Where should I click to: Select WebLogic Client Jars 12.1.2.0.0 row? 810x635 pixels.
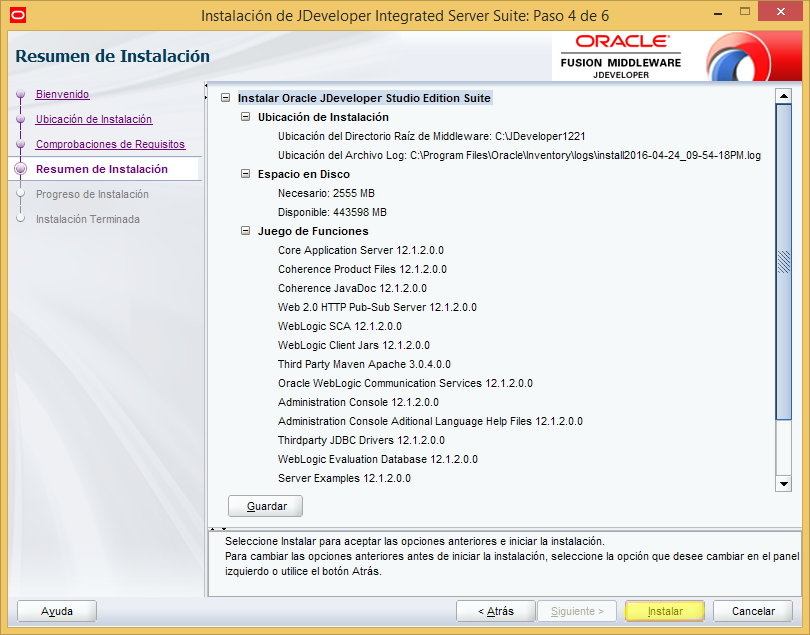tap(354, 345)
